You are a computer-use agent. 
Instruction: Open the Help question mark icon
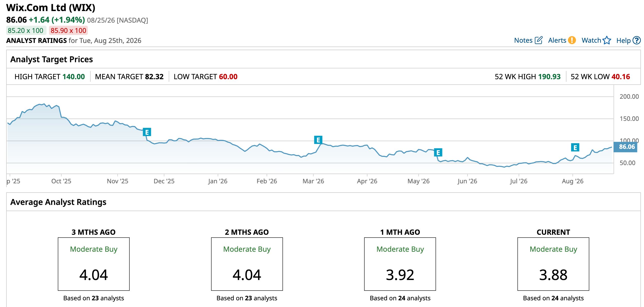point(637,40)
